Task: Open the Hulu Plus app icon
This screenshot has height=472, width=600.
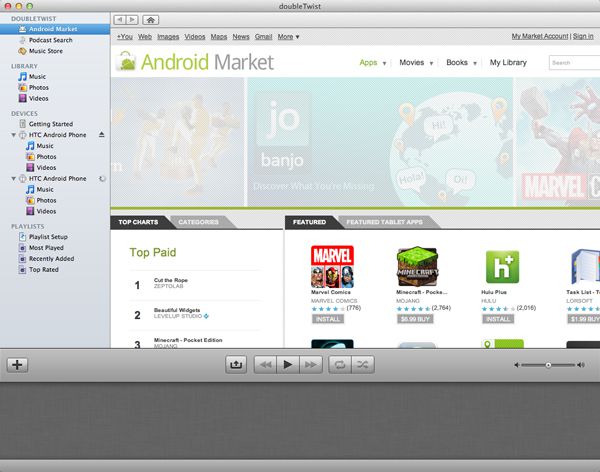Action: (x=504, y=268)
